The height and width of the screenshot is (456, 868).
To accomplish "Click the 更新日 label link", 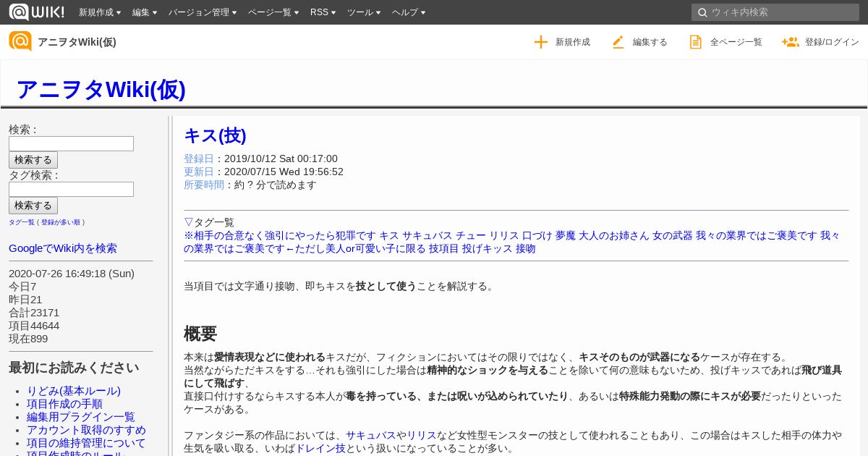I will coord(199,172).
